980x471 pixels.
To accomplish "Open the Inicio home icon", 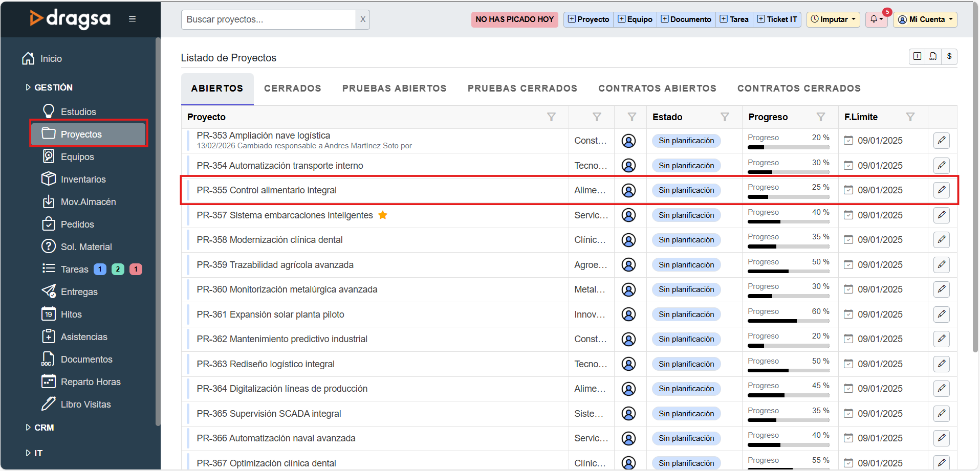I will (x=29, y=59).
